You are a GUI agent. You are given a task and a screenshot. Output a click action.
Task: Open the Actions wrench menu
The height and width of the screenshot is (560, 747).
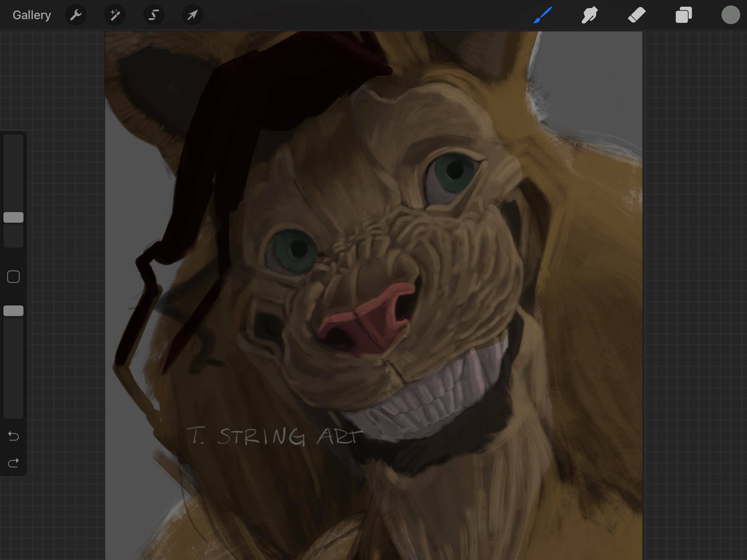76,15
